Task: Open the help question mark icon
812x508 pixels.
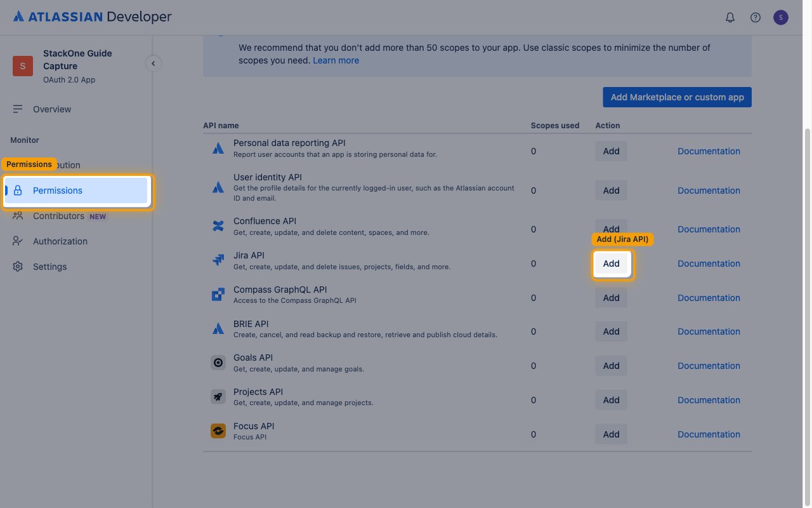Action: coord(755,17)
